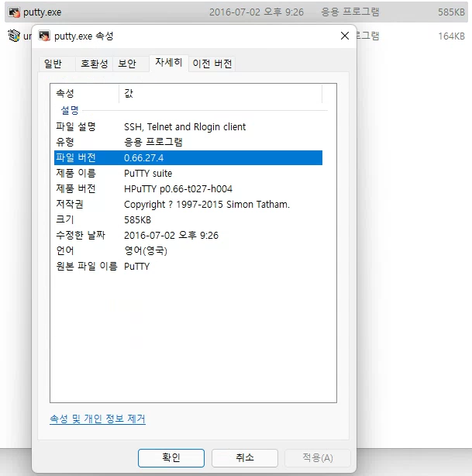Click 응용 프로그램 type of putty.exe in Explorer

point(350,12)
